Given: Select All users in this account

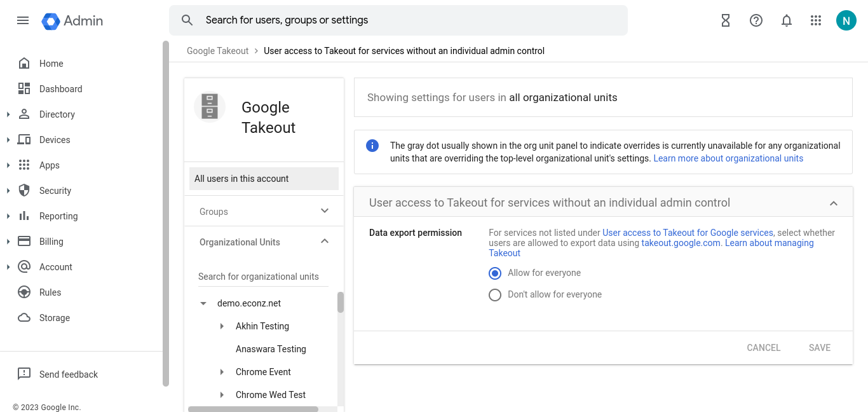Looking at the screenshot, I should click(x=264, y=179).
